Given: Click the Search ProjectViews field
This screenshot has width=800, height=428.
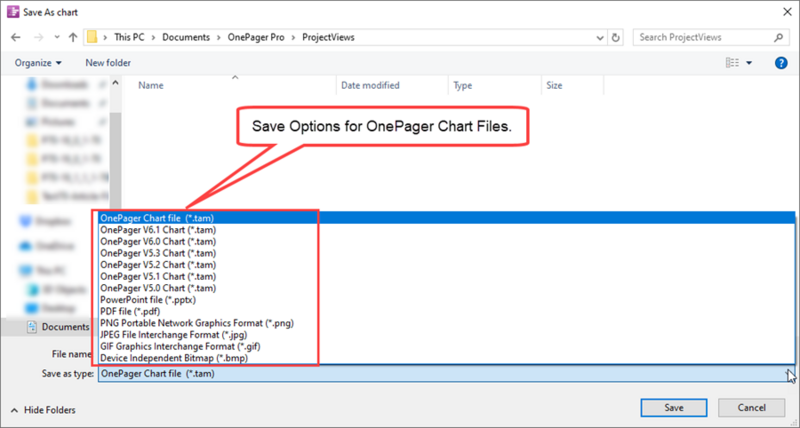Looking at the screenshot, I should pyautogui.click(x=710, y=37).
